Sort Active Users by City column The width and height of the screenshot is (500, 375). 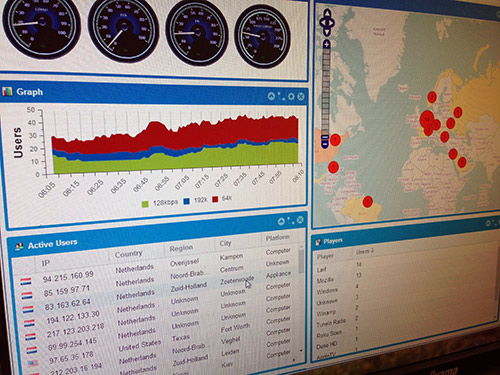coord(225,243)
